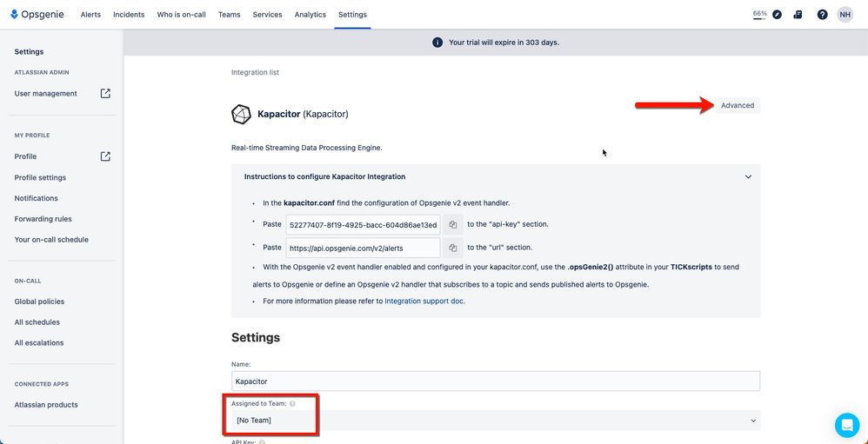The height and width of the screenshot is (444, 868).
Task: Open the what's new notes icon
Action: [x=798, y=15]
